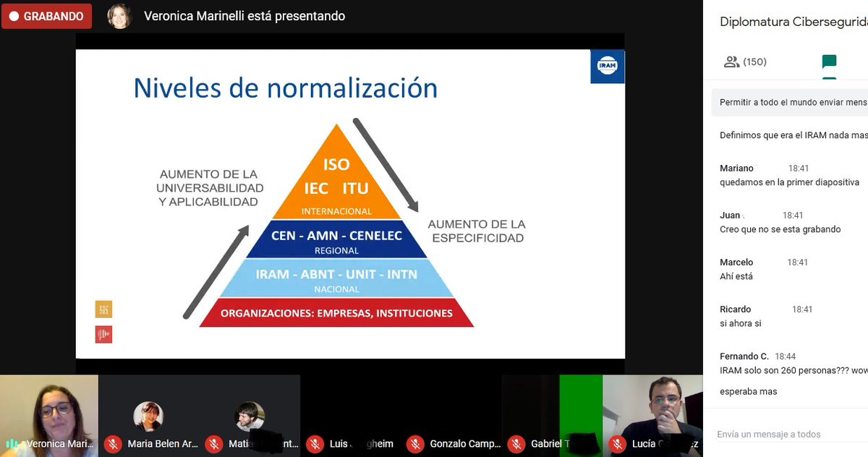The height and width of the screenshot is (457, 868).
Task: Click the red audio icon on slide
Action: click(103, 334)
